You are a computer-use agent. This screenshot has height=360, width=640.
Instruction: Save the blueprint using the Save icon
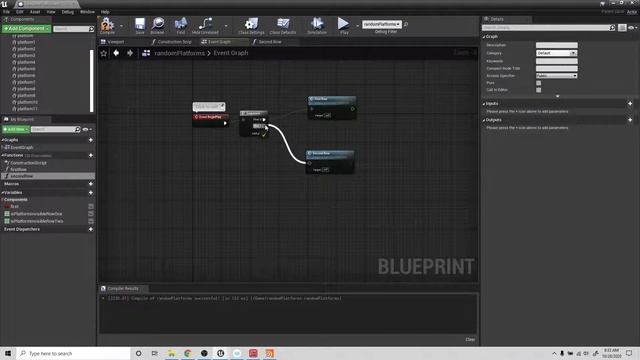click(140, 24)
